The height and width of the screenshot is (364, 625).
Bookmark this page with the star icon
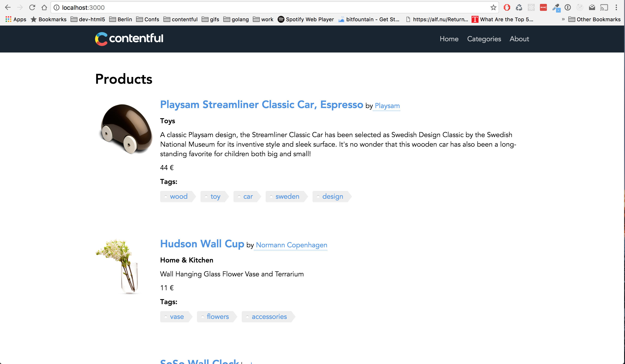(493, 7)
